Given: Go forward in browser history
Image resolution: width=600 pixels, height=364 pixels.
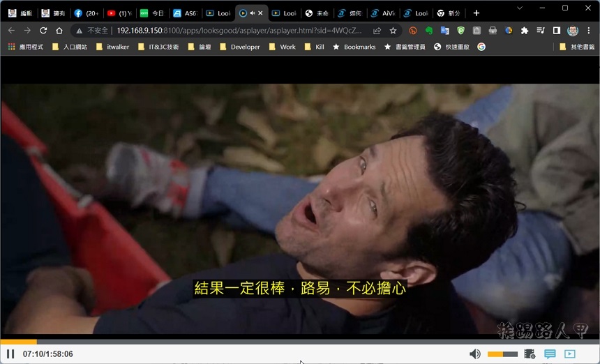Looking at the screenshot, I should pyautogui.click(x=27, y=31).
